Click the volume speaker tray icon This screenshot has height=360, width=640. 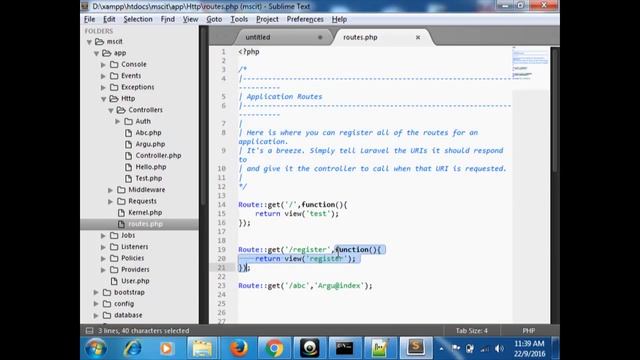pos(499,349)
